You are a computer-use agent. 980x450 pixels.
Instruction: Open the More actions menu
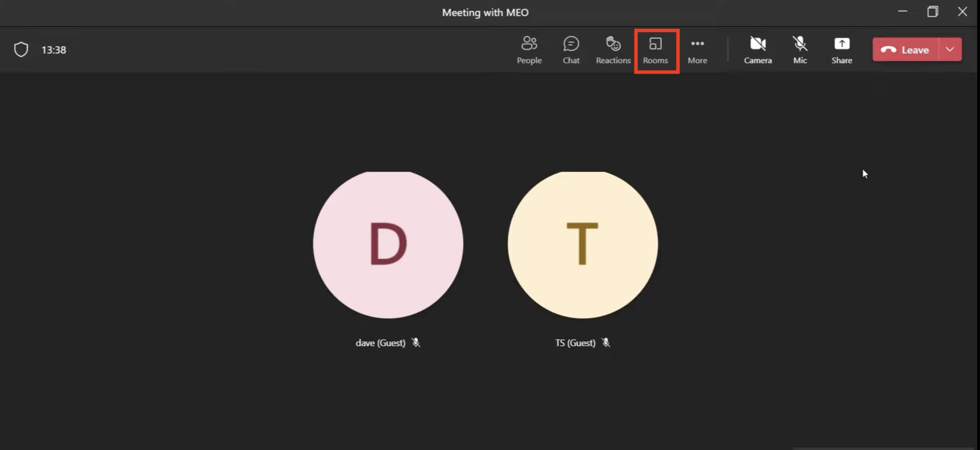pyautogui.click(x=697, y=49)
